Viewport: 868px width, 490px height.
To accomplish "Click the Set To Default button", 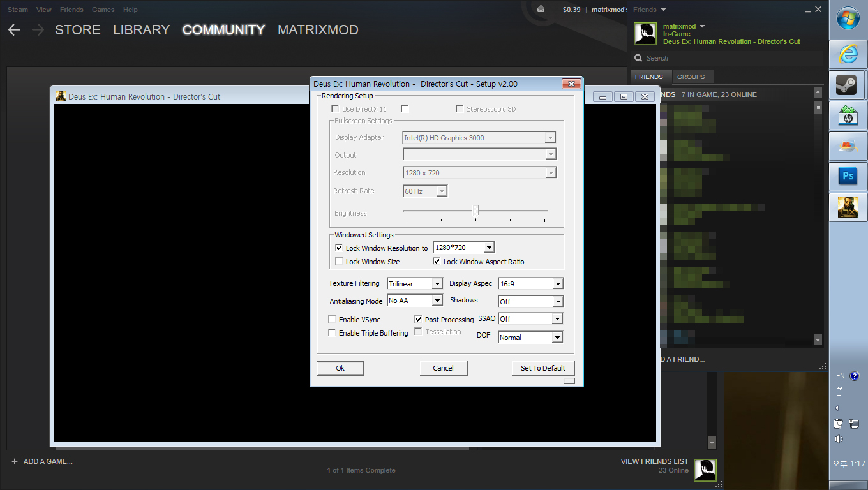I will pos(543,368).
